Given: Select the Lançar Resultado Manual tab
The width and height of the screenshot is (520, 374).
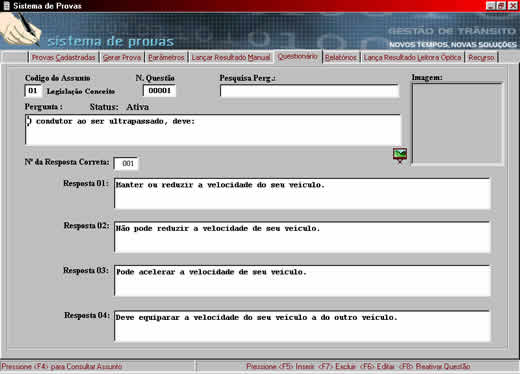Looking at the screenshot, I should [231, 58].
